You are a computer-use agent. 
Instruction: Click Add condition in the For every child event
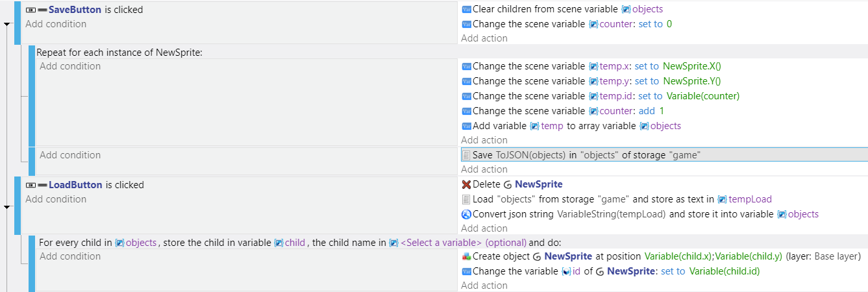point(70,256)
